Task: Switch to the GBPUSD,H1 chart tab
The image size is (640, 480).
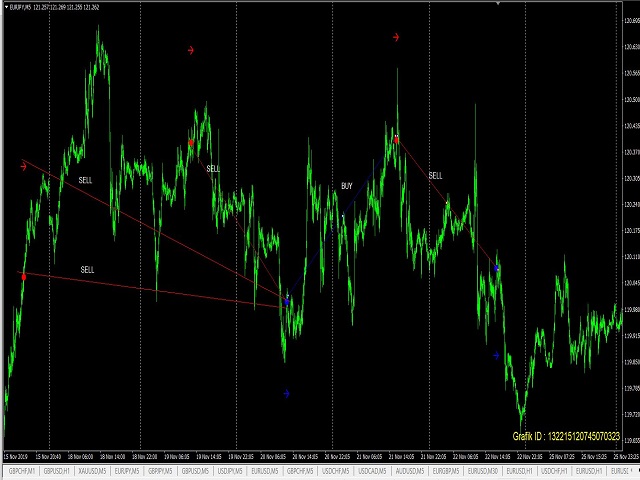Action: (57, 471)
